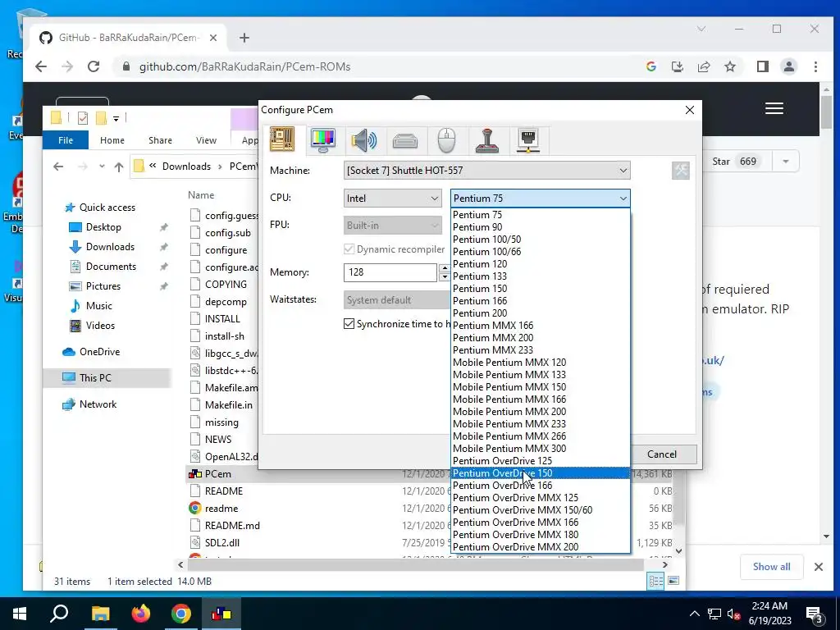Image resolution: width=840 pixels, height=630 pixels.
Task: Open Windows Start menu
Action: tap(20, 614)
